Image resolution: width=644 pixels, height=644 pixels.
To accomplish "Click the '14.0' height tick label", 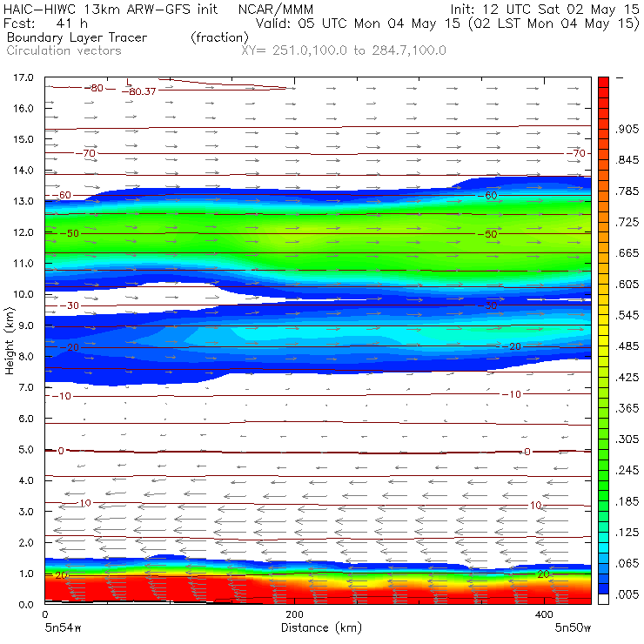I will pos(23,170).
